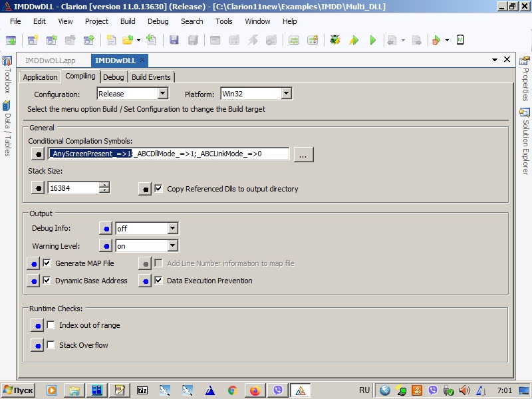The image size is (532, 399).
Task: Click the green Run play icon
Action: pyautogui.click(x=372, y=40)
